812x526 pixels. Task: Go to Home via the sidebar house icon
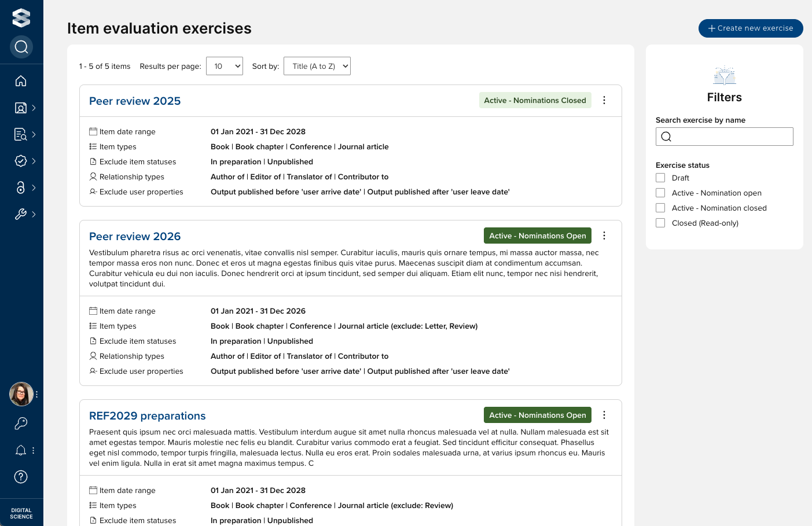pyautogui.click(x=21, y=81)
